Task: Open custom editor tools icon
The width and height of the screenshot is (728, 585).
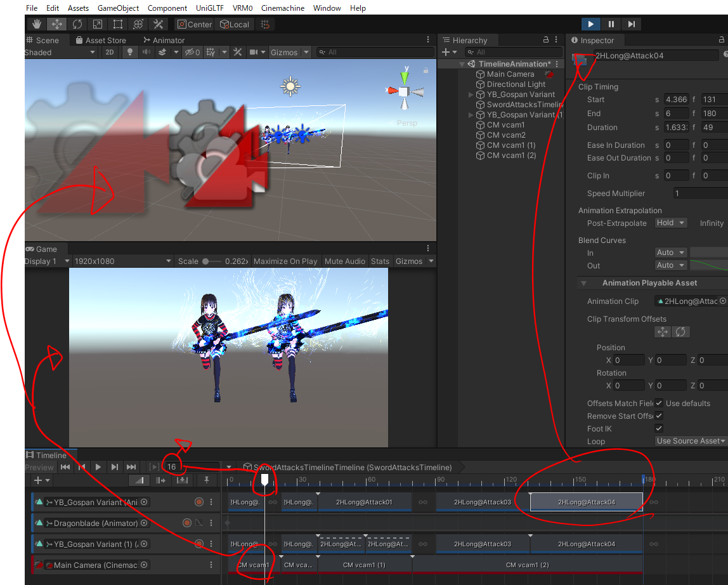Action: point(159,24)
